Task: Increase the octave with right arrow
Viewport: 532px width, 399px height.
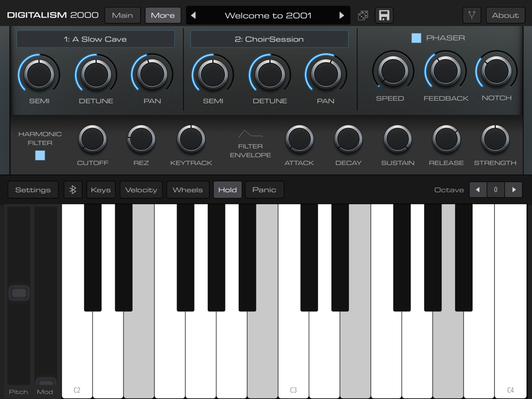Action: pyautogui.click(x=514, y=190)
